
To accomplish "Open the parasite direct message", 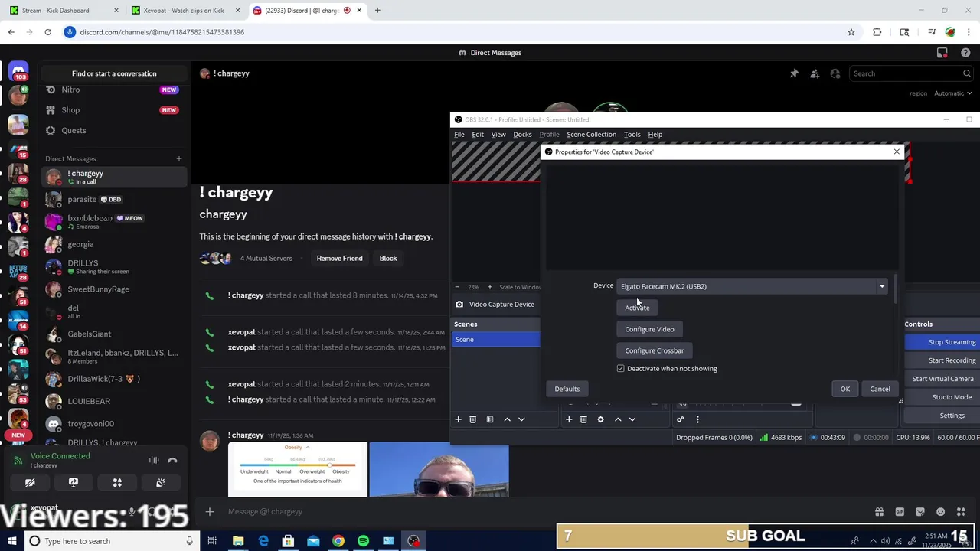I will (x=114, y=200).
